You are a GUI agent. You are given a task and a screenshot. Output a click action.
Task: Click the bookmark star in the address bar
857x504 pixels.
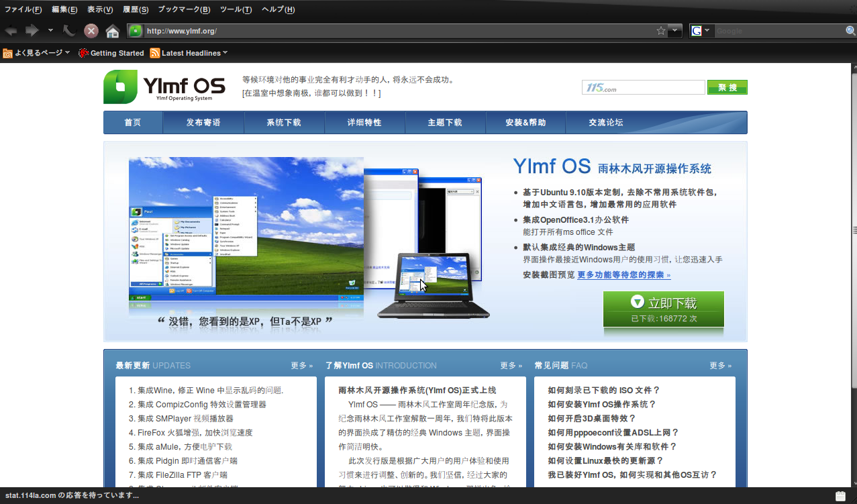pyautogui.click(x=662, y=30)
